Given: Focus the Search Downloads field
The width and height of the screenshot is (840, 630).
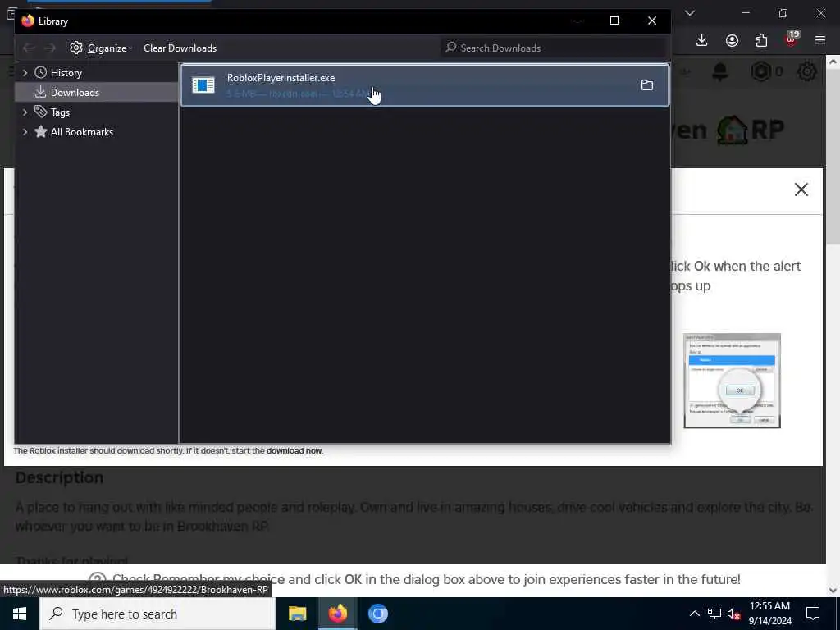Looking at the screenshot, I should [555, 48].
